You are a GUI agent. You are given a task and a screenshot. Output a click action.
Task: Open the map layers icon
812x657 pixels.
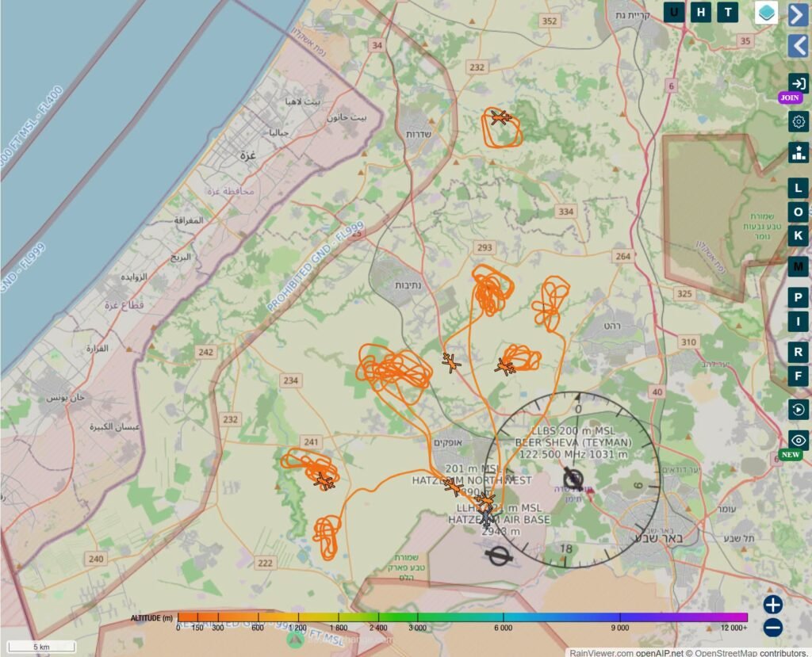point(766,13)
